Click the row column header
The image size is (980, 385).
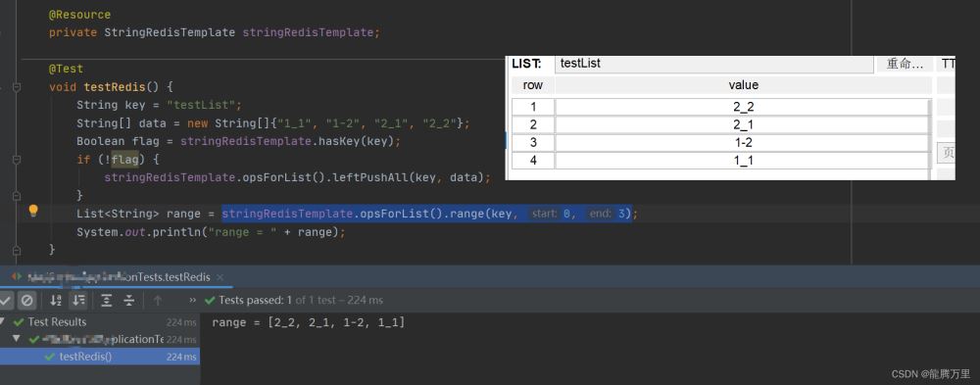click(x=532, y=85)
